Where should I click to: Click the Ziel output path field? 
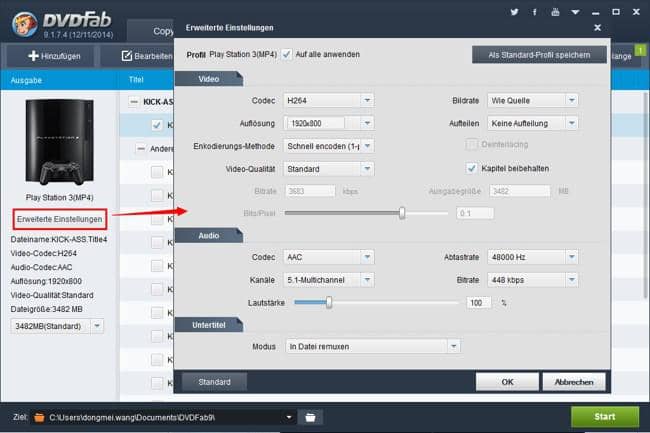(x=162, y=417)
